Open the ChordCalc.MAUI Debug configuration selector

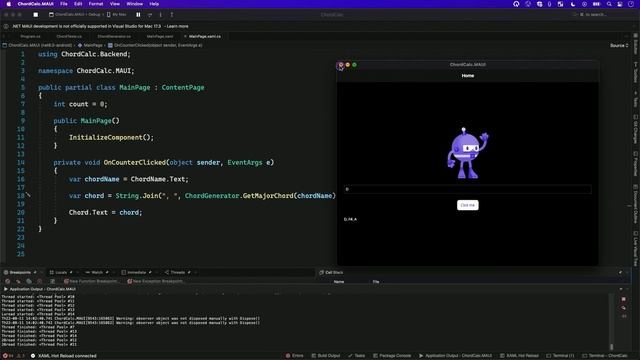pos(74,15)
